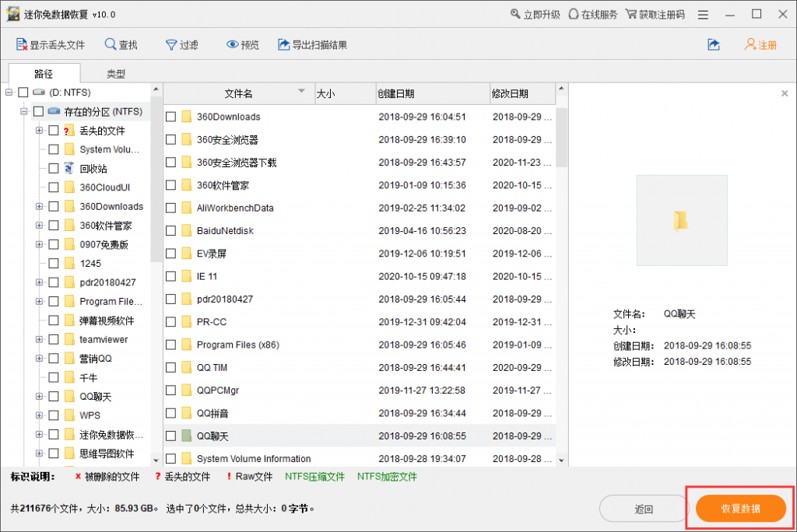This screenshot has width=797, height=532.
Task: Tick the 营销QQ checkbox in tree
Action: (x=54, y=359)
